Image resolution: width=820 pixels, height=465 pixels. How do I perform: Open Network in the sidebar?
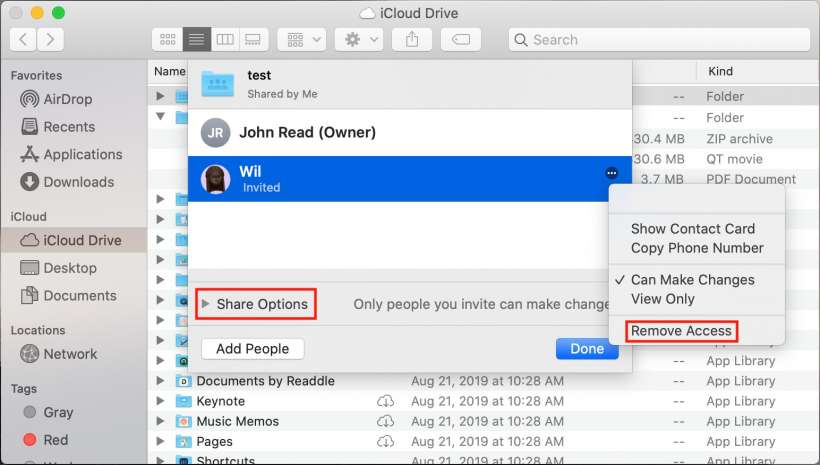pos(59,354)
